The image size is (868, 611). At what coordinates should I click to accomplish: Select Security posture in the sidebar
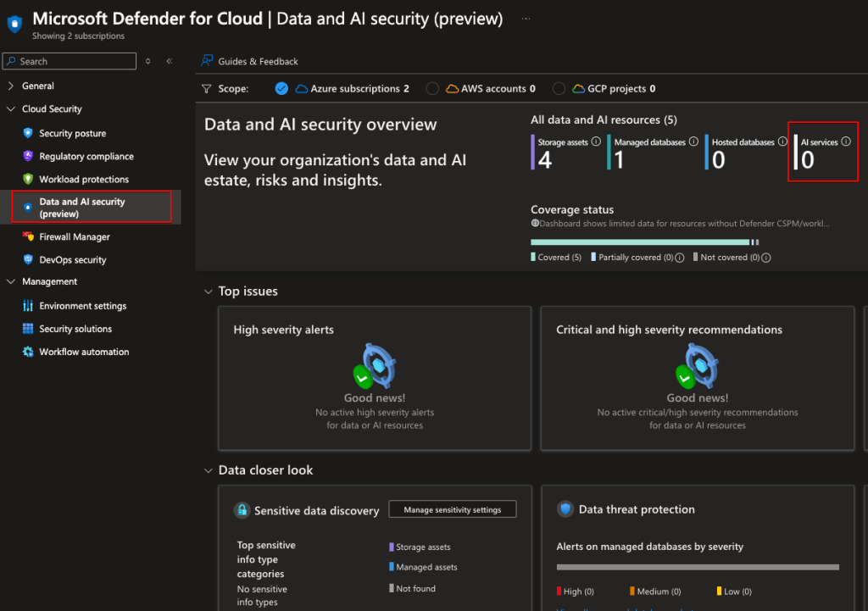70,133
